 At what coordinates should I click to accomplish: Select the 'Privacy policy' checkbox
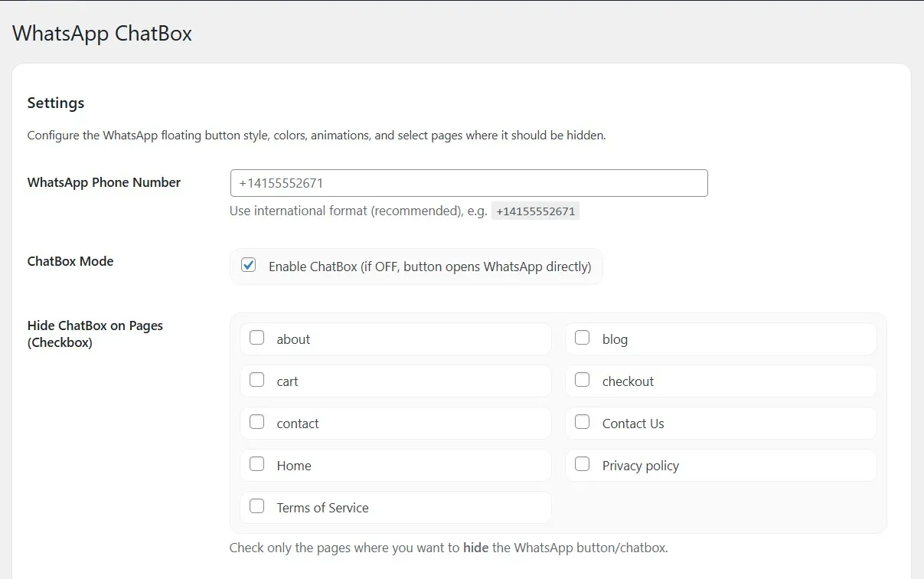(x=583, y=464)
